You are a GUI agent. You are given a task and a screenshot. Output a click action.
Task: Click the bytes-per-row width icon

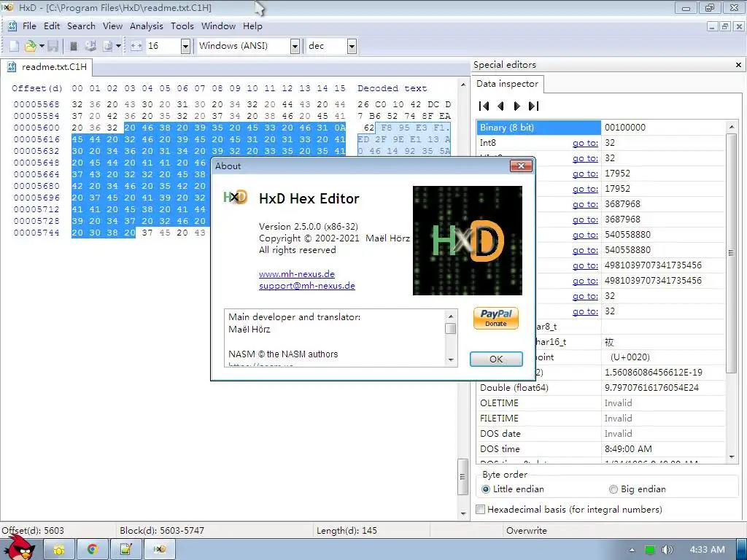pos(136,46)
